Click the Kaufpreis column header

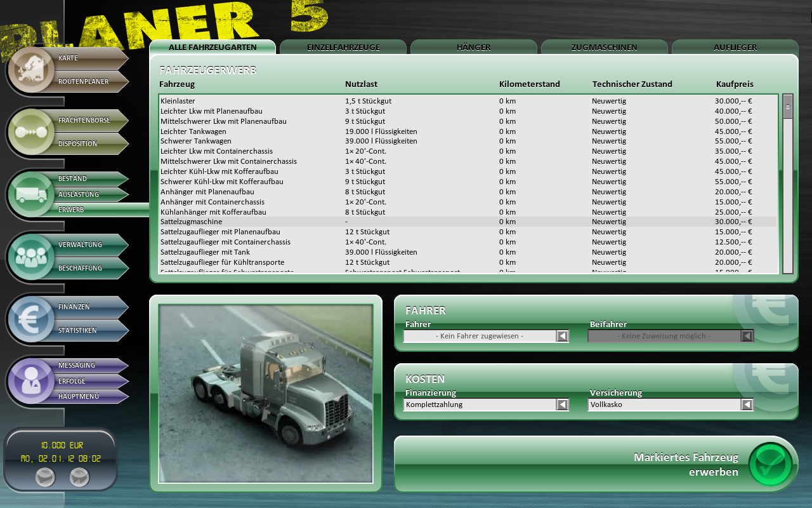pos(735,84)
